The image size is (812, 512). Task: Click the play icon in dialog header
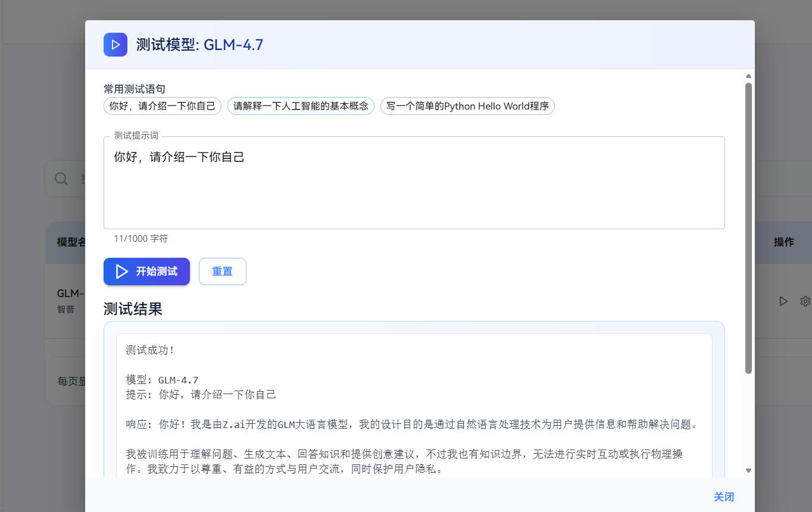115,45
